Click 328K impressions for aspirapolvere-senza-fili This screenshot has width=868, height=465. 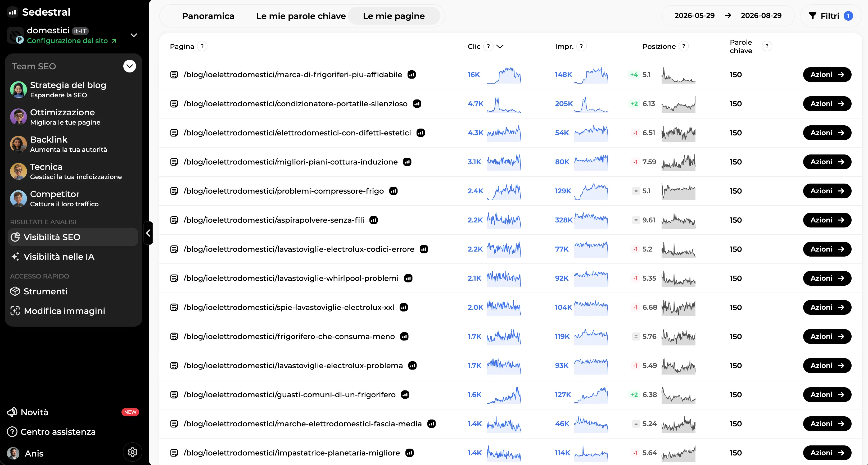pyautogui.click(x=563, y=220)
